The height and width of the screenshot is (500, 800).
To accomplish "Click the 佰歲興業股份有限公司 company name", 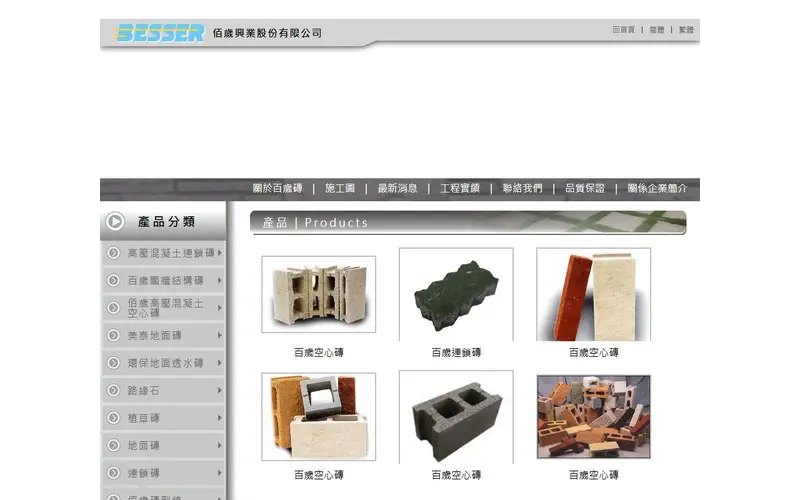I will tap(267, 33).
